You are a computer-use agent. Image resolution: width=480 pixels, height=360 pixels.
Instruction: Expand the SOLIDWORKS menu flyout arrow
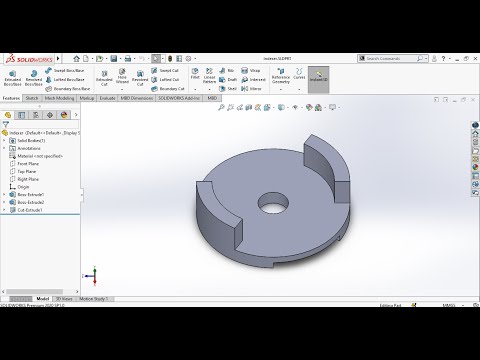click(x=58, y=59)
